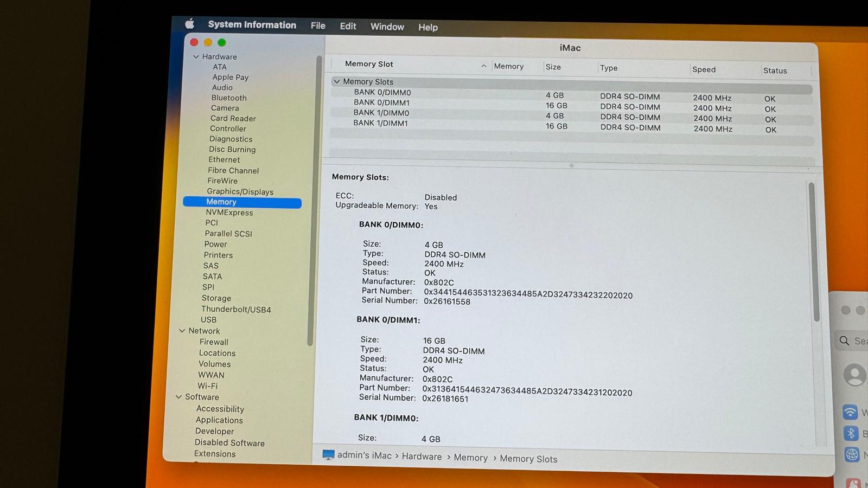Select Graphics/Displays in the sidebar
Viewport: 868px width, 488px height.
(240, 191)
